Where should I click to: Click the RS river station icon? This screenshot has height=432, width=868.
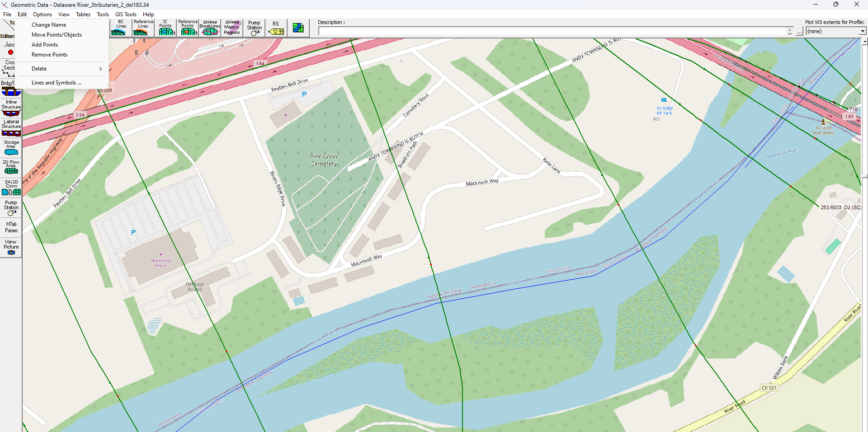click(x=276, y=28)
